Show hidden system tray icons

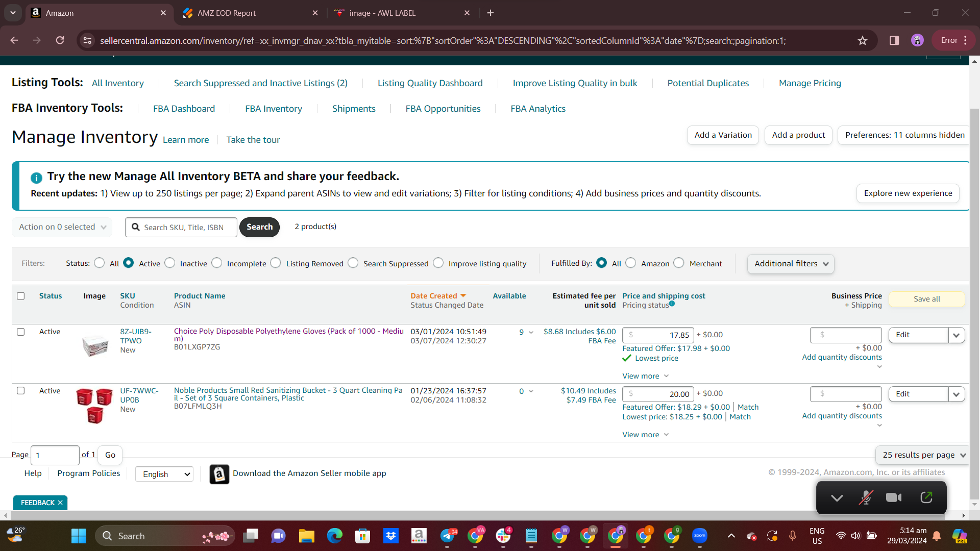(x=731, y=536)
